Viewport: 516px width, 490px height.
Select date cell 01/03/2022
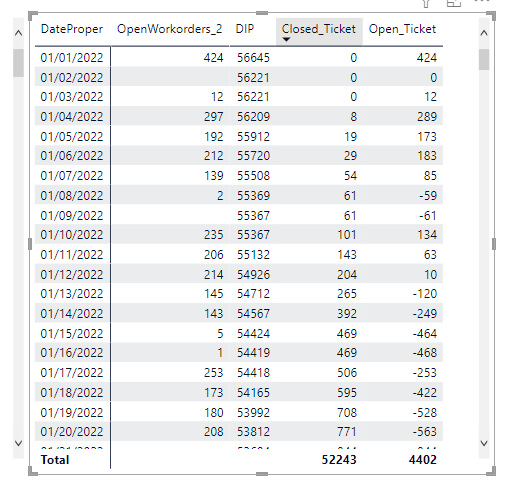tap(72, 97)
